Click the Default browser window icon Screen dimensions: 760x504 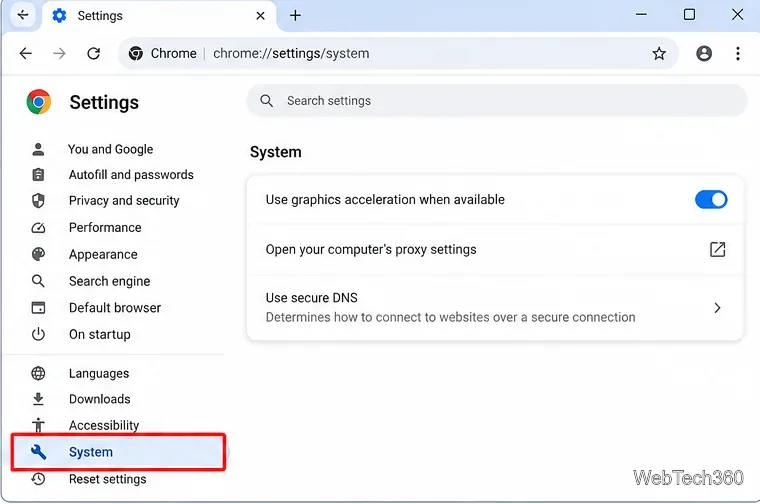(38, 308)
